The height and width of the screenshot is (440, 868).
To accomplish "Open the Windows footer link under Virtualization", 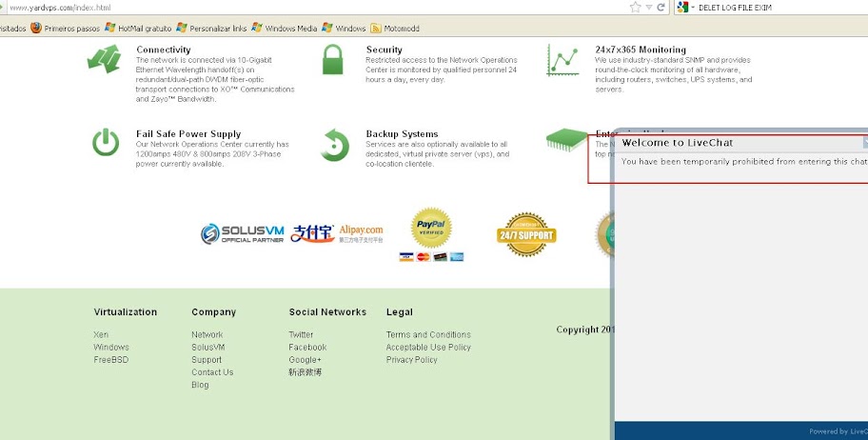I will 111,347.
